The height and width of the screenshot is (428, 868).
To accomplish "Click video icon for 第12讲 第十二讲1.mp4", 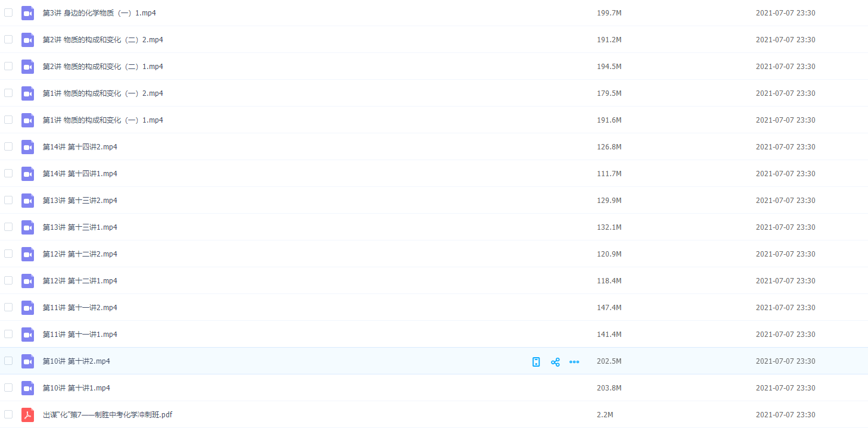I will [27, 281].
